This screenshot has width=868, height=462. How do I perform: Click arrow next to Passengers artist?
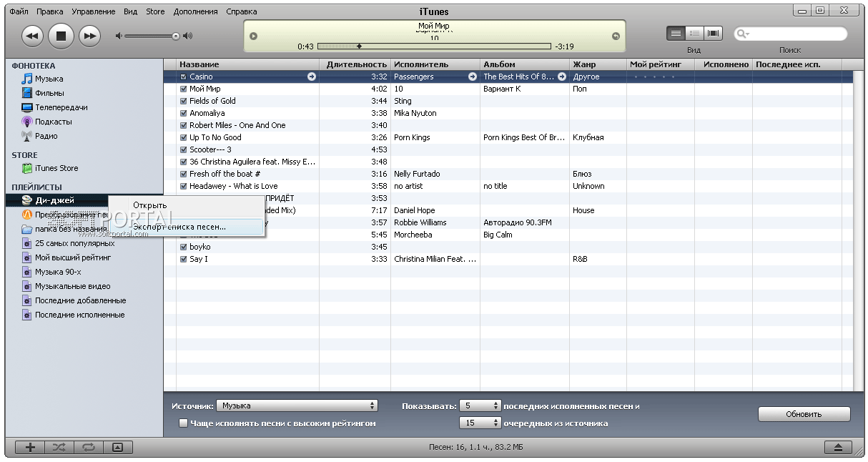[x=472, y=77]
